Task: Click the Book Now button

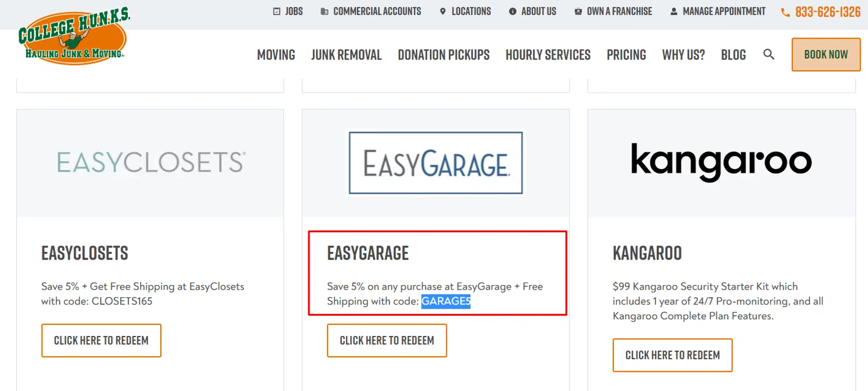Action: pos(826,54)
